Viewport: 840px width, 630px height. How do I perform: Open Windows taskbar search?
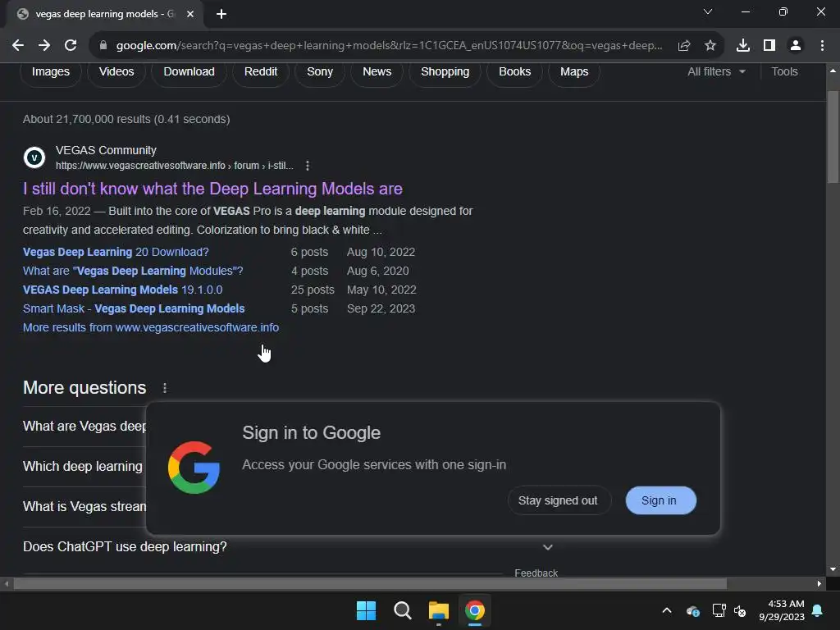tap(402, 610)
